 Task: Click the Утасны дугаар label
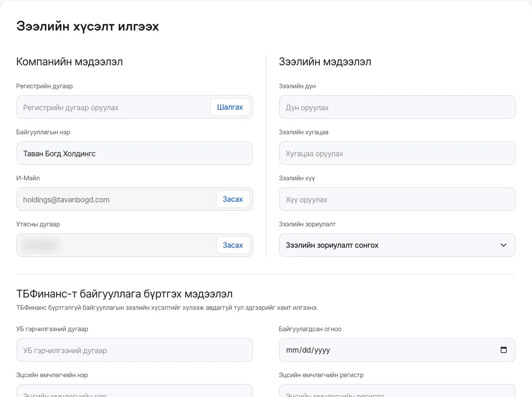click(x=38, y=224)
